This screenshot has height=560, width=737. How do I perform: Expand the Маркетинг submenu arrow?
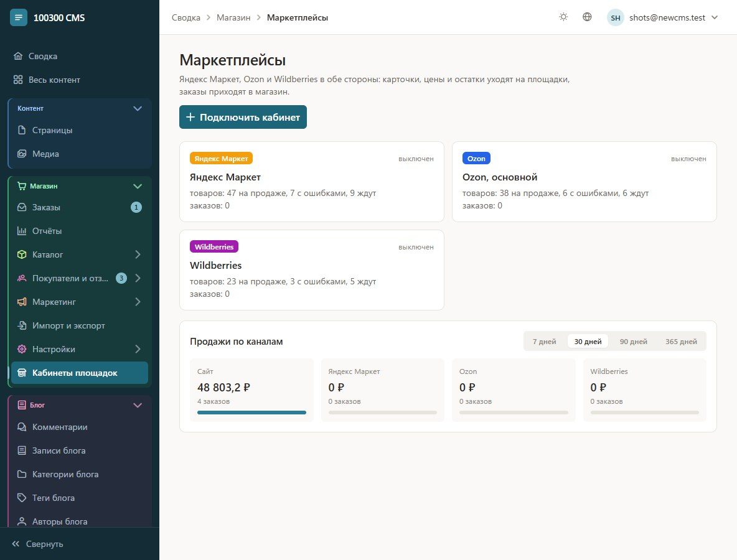138,302
